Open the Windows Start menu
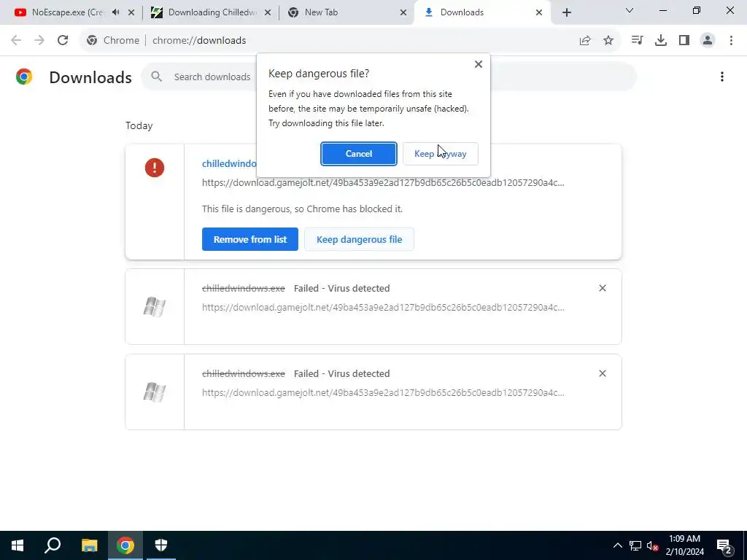This screenshot has width=747, height=560. point(18,545)
